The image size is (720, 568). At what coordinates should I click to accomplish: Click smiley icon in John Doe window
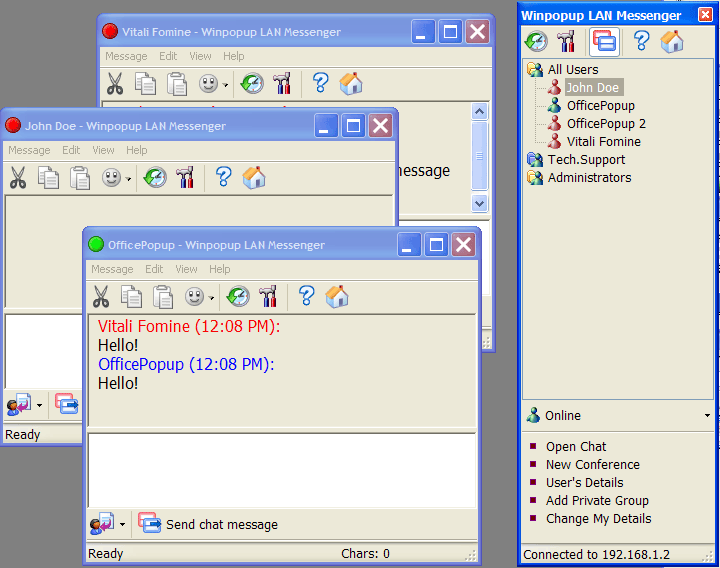pyautogui.click(x=112, y=178)
